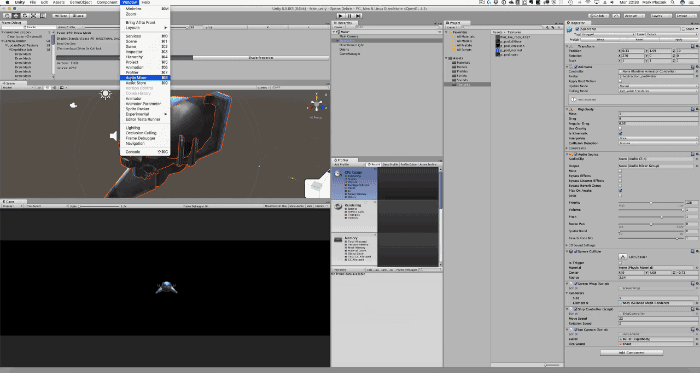Viewport: 700px width, 373px height.
Task: Select the p_pod_normal texture asset
Action: coord(508,50)
